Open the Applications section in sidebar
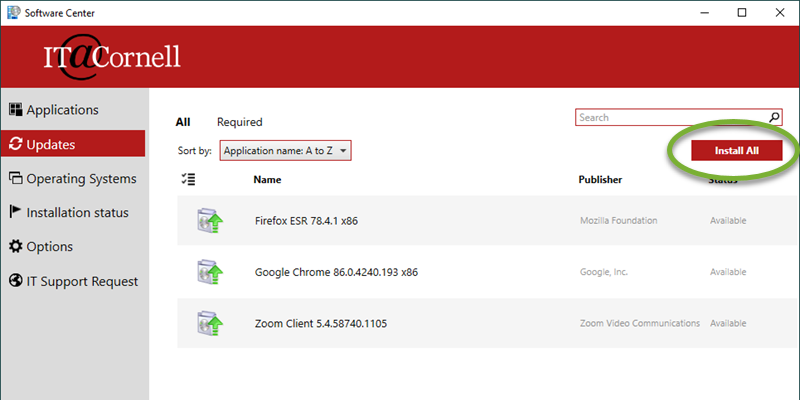Viewport: 800px width, 400px height. click(62, 110)
